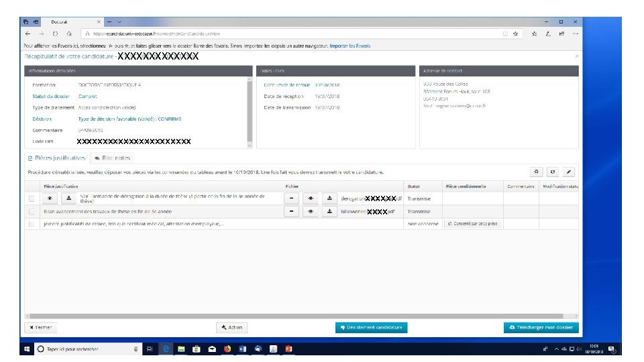Click the tabs set aside icon
The height and width of the screenshot is (362, 644).
(x=26, y=21)
